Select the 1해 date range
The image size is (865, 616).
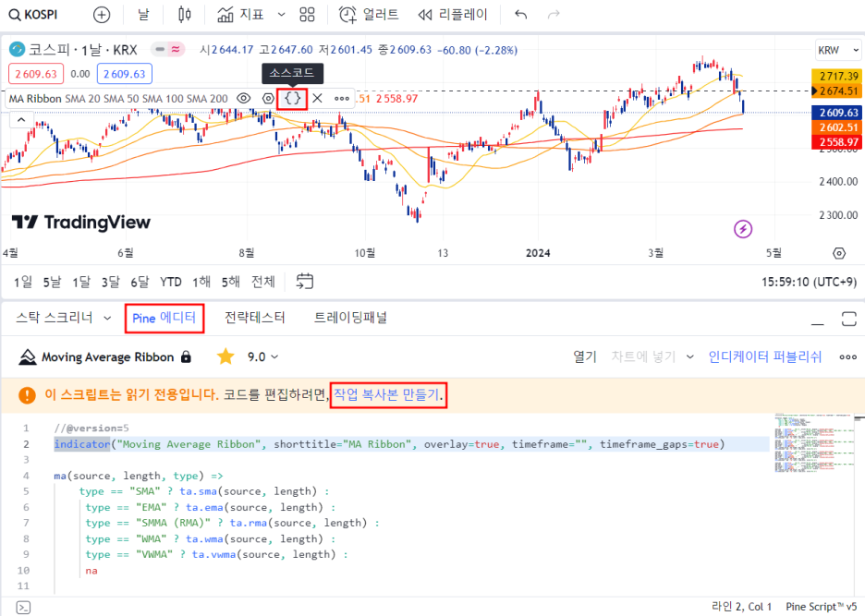click(x=201, y=283)
